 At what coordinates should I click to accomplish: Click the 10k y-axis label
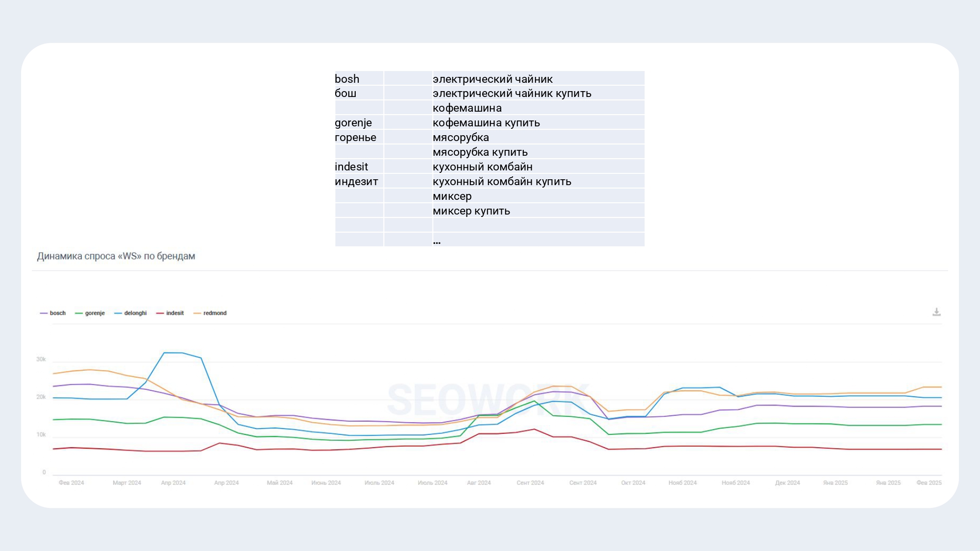click(x=41, y=435)
